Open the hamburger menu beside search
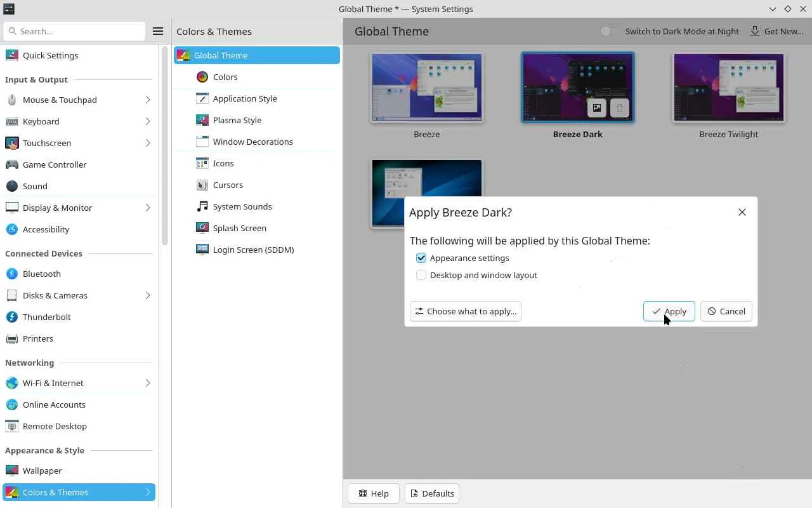The image size is (812, 508). point(158,31)
